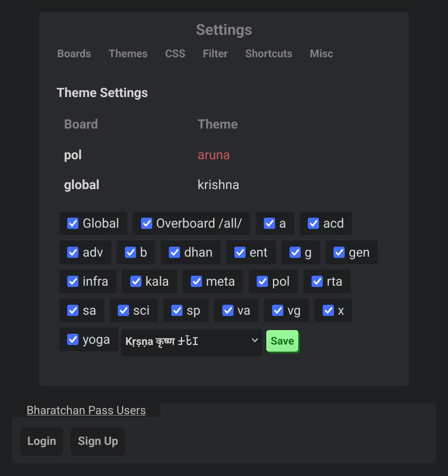Viewport: 448px width, 476px height.
Task: Go to the CSS tab
Action: pos(175,53)
